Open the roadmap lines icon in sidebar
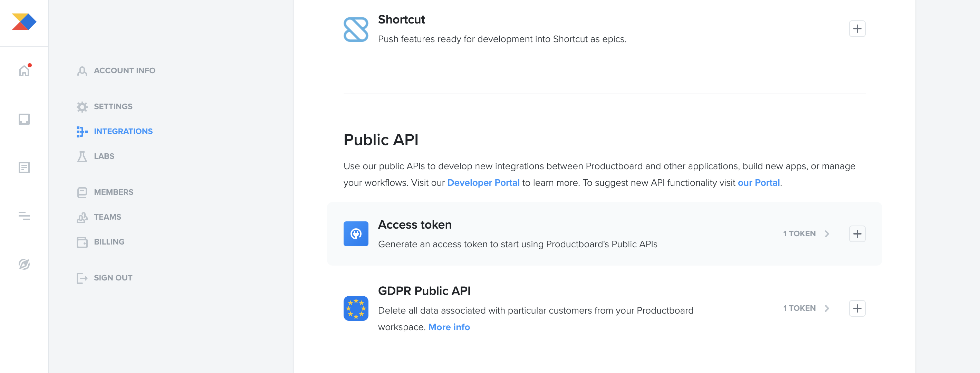The width and height of the screenshot is (980, 373). [24, 216]
